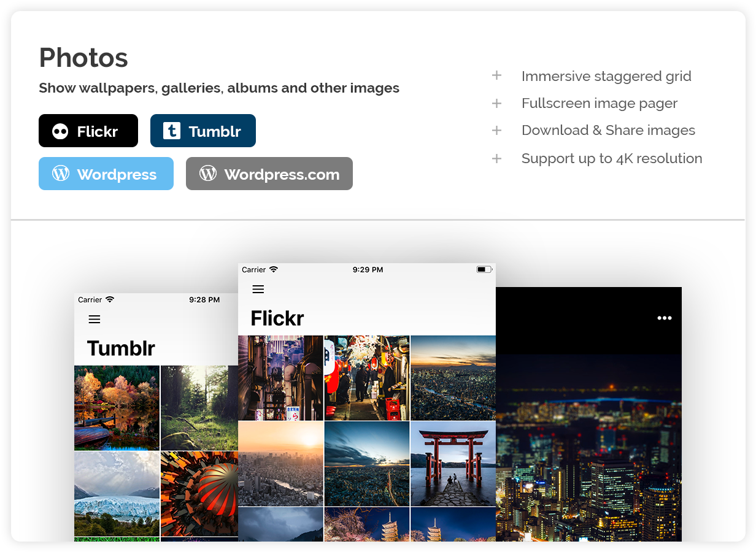Image resolution: width=756 pixels, height=552 pixels.
Task: Open the dark stormy mountains photo in Flickr
Action: (280, 524)
